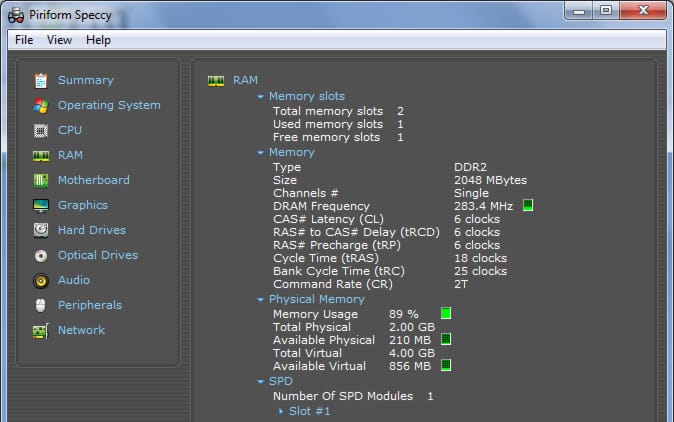Click the Motherboard icon in sidebar

tap(41, 180)
